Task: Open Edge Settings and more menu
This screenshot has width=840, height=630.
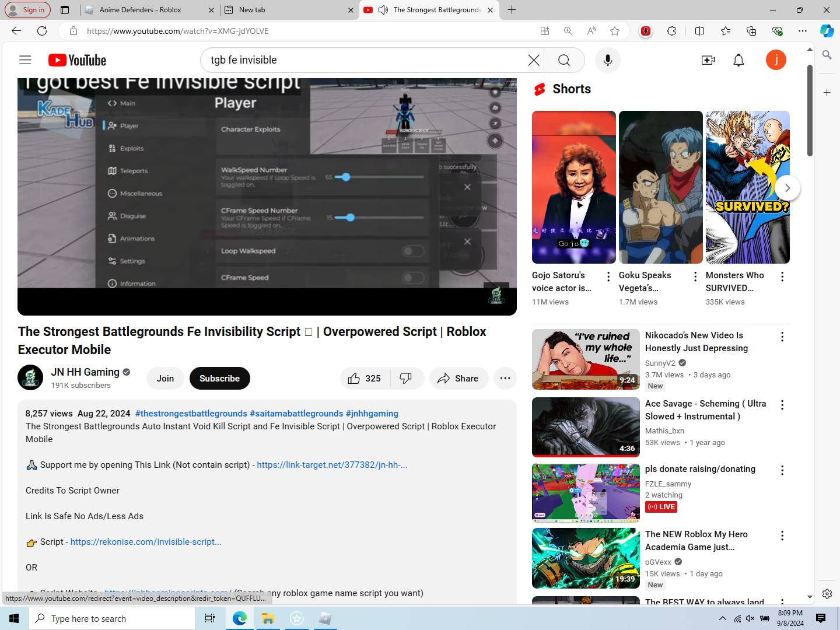Action: click(x=803, y=31)
